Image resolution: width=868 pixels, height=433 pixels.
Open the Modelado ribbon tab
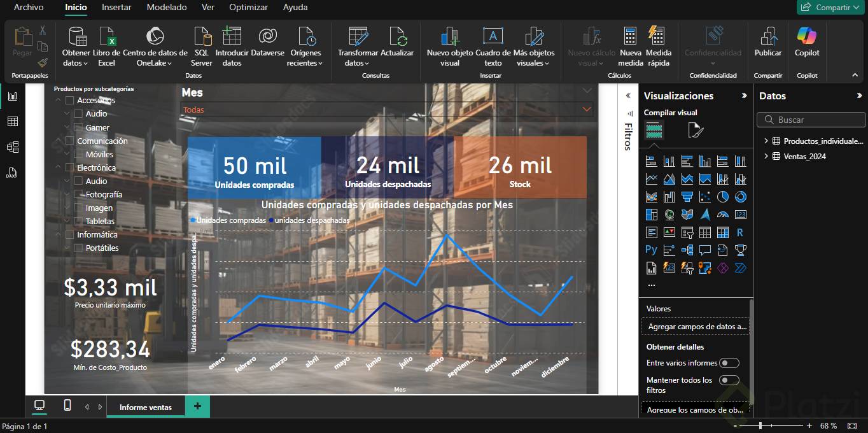click(x=167, y=8)
